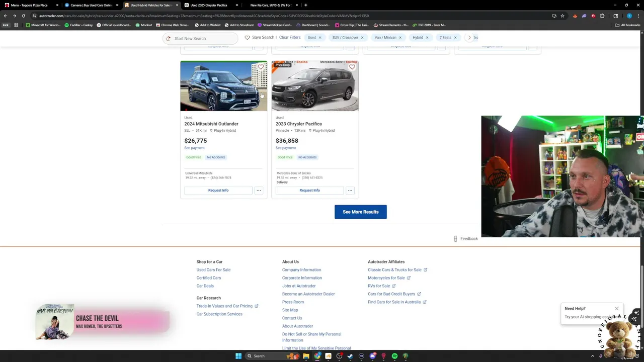Open 2023 Chrysler Pacifica title link

tap(299, 124)
